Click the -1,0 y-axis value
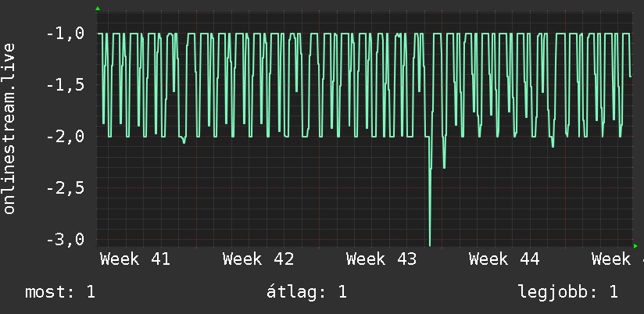 tap(66, 34)
